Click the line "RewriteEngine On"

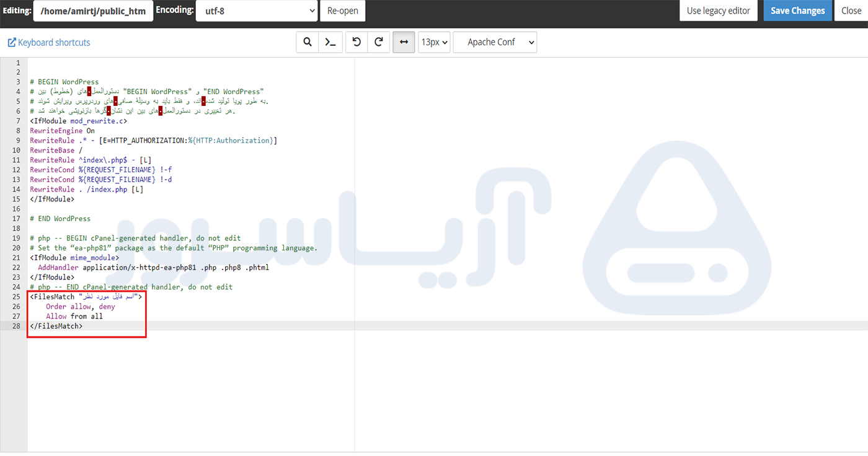point(63,131)
